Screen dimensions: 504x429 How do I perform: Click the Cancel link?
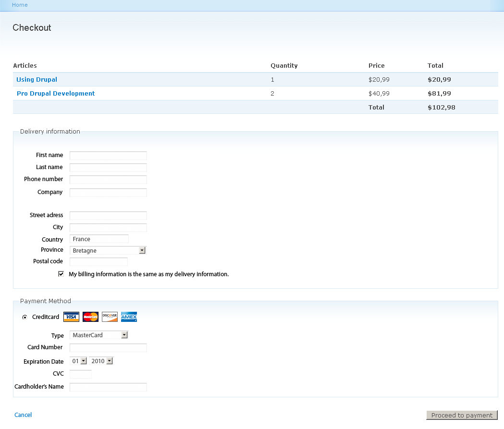point(23,415)
